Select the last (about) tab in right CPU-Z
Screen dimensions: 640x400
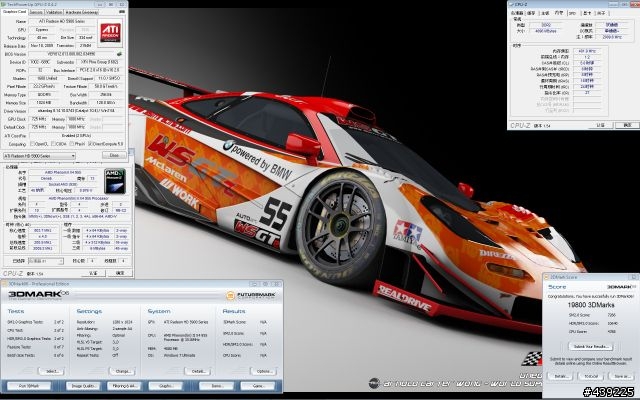click(x=601, y=13)
